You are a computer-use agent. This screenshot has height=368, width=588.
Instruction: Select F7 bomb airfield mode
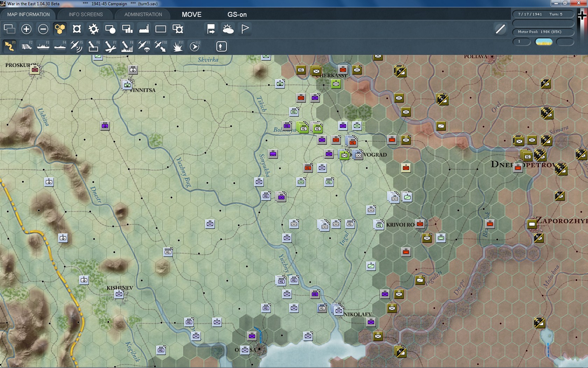(x=111, y=46)
